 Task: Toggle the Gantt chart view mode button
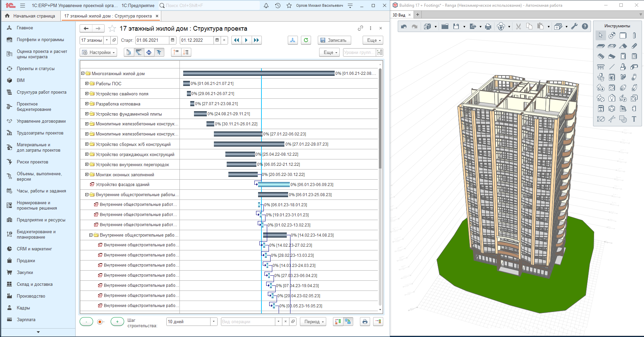click(139, 52)
